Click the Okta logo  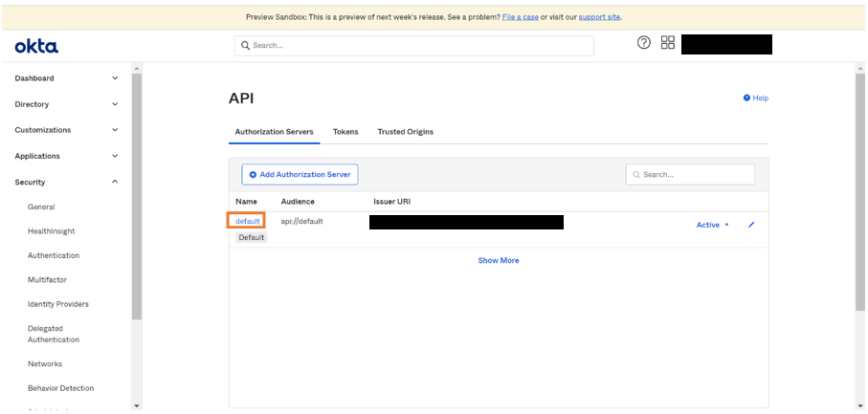[36, 46]
